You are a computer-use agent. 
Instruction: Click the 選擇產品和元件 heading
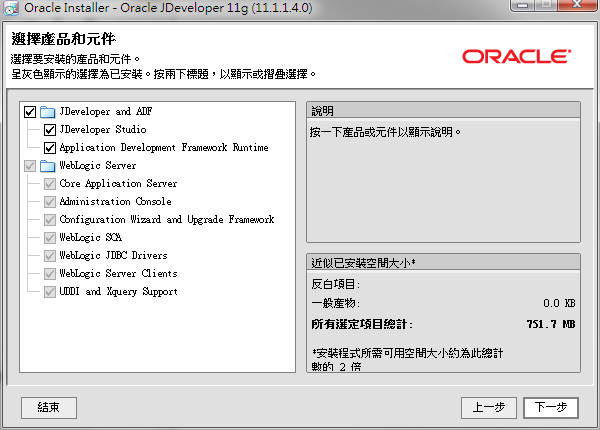(64, 39)
